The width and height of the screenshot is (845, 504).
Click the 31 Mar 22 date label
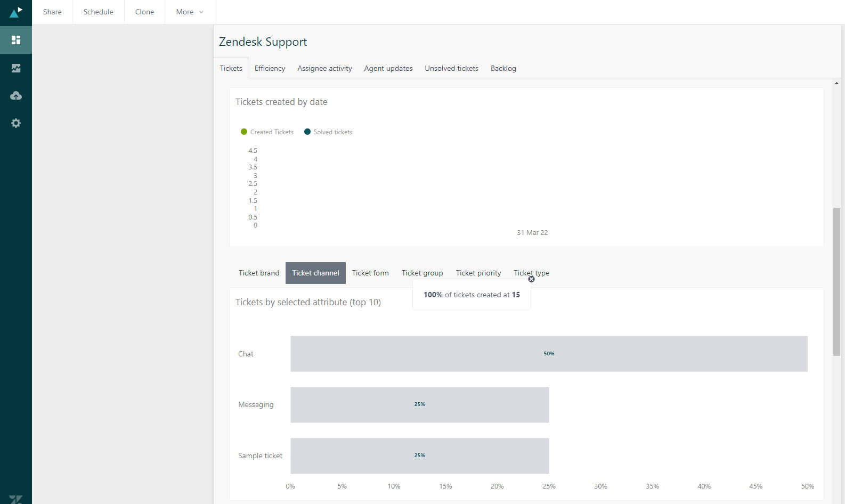point(532,233)
